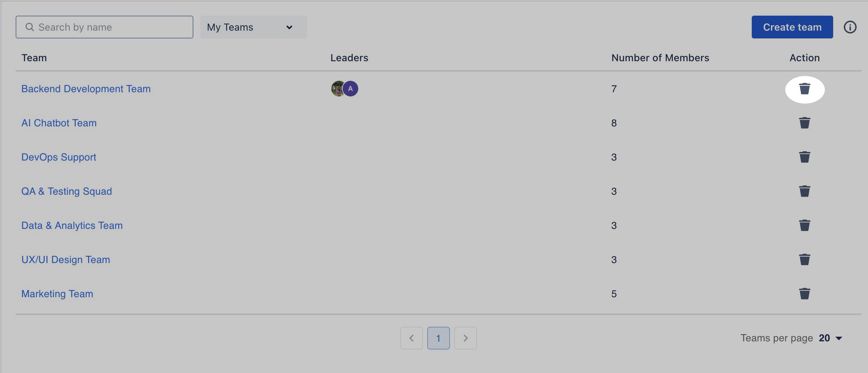Open the info icon beside Create team

[850, 27]
